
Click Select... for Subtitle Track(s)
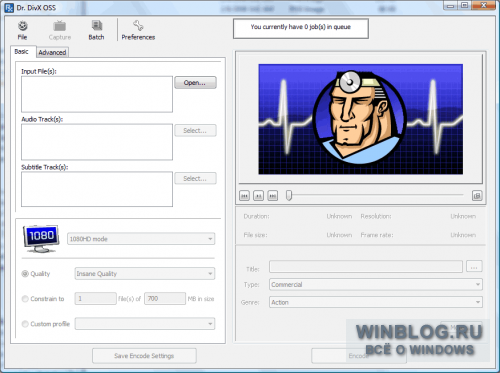tap(195, 179)
